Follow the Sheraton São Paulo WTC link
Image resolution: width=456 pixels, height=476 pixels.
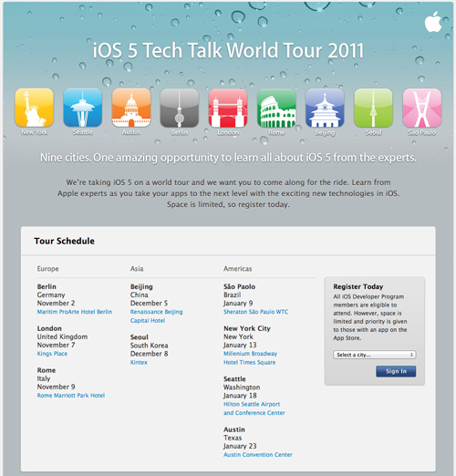[x=255, y=312]
